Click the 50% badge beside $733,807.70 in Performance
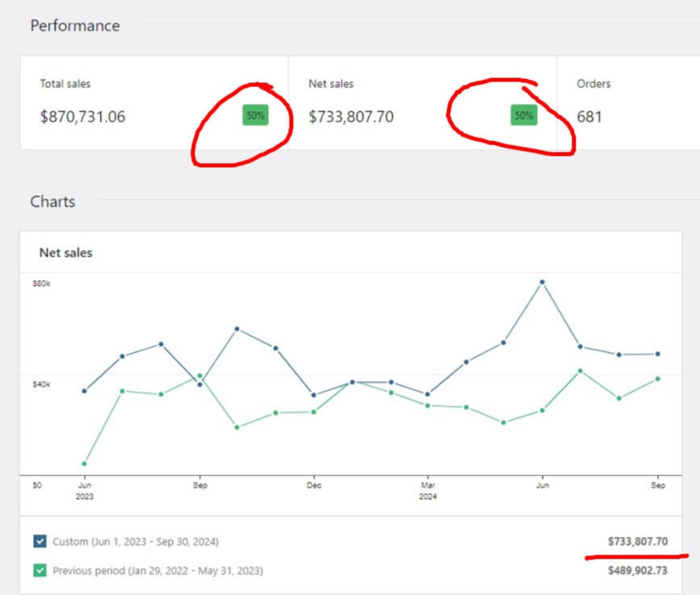This screenshot has height=595, width=700. 524,115
